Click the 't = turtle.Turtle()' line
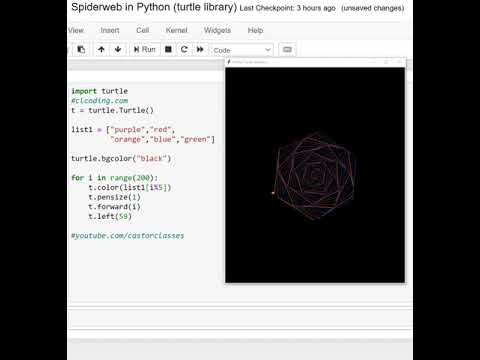 coord(112,110)
